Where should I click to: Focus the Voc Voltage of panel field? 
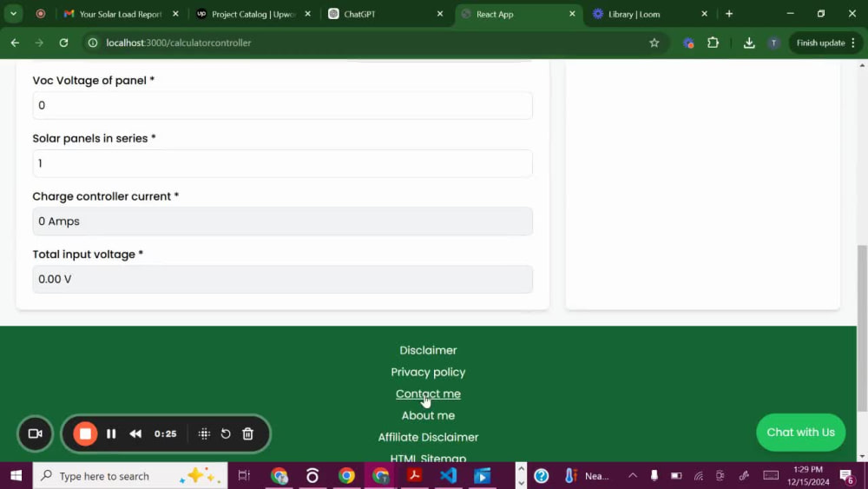click(282, 105)
